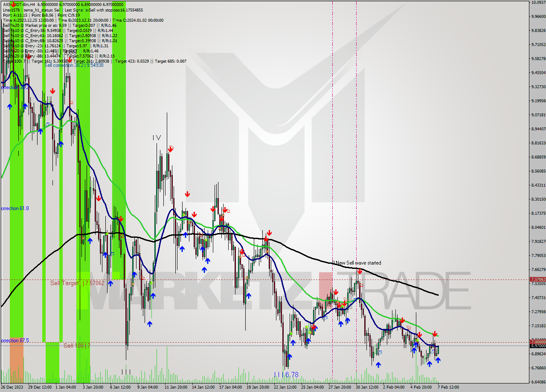546x392 pixels.
Task: Click the 'Target 685: 0.007' text
Action: (171, 61)
